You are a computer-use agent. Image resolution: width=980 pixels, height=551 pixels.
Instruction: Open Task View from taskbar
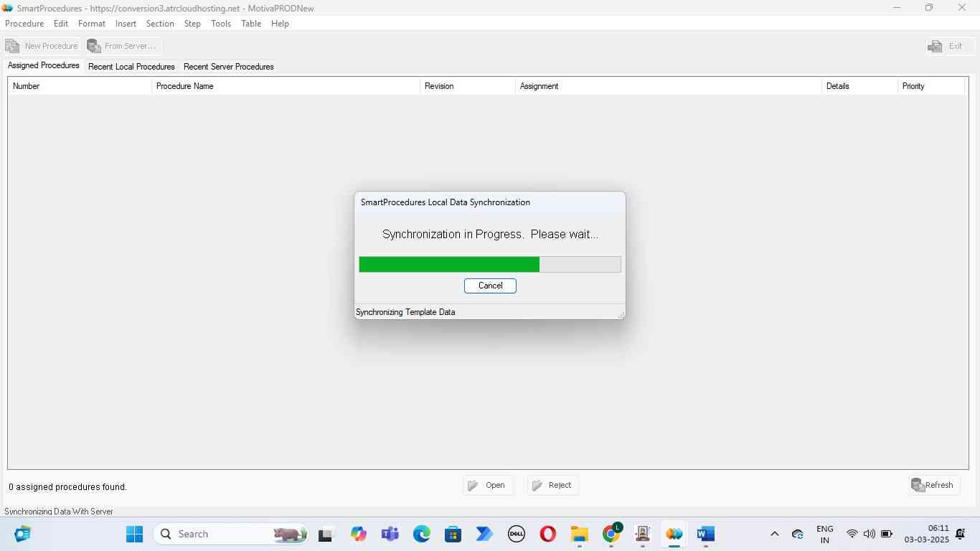click(x=326, y=534)
